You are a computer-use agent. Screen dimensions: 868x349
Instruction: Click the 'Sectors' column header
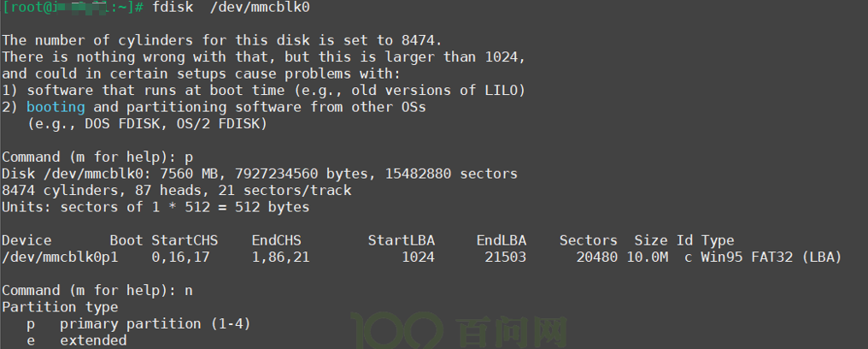click(589, 240)
